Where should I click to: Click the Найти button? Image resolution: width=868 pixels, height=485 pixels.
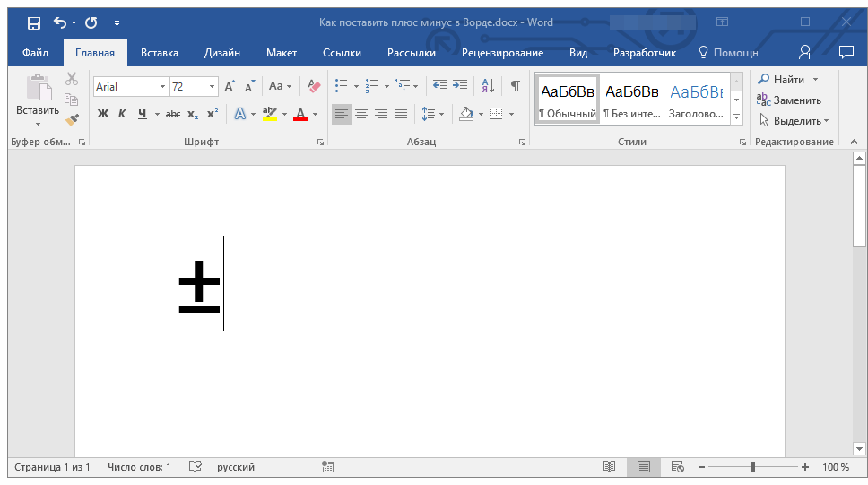pos(782,80)
